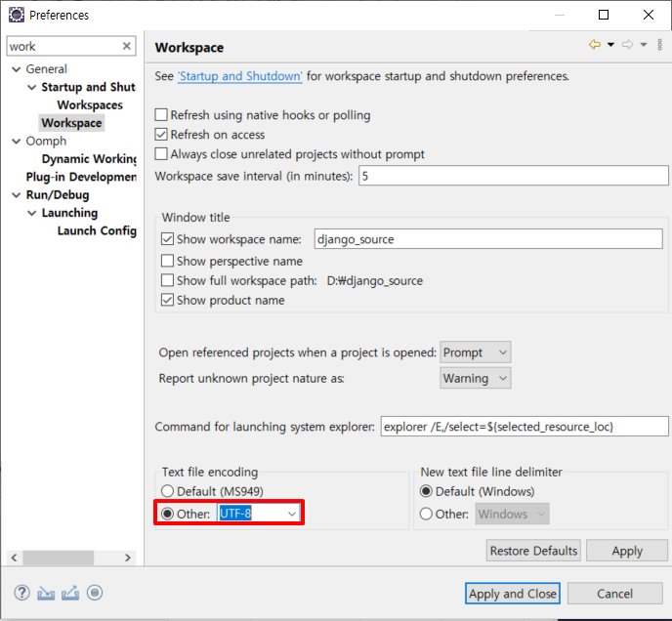This screenshot has width=672, height=621.
Task: Click the horizontal scrollbar thumb in tree panel
Action: tap(59, 558)
